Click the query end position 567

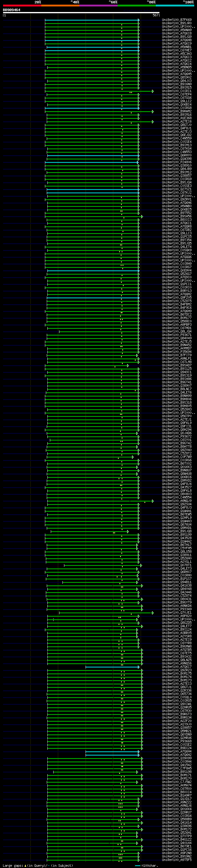tap(155, 15)
